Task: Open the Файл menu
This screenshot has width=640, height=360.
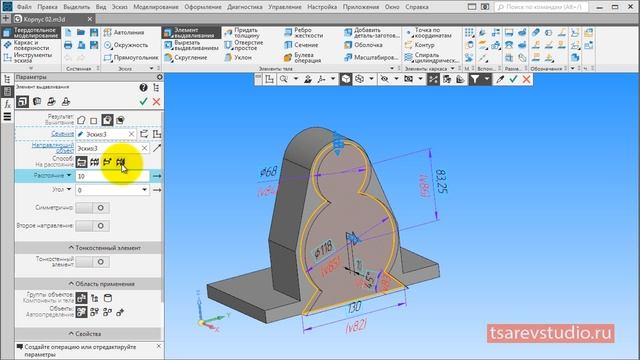Action: click(x=24, y=7)
